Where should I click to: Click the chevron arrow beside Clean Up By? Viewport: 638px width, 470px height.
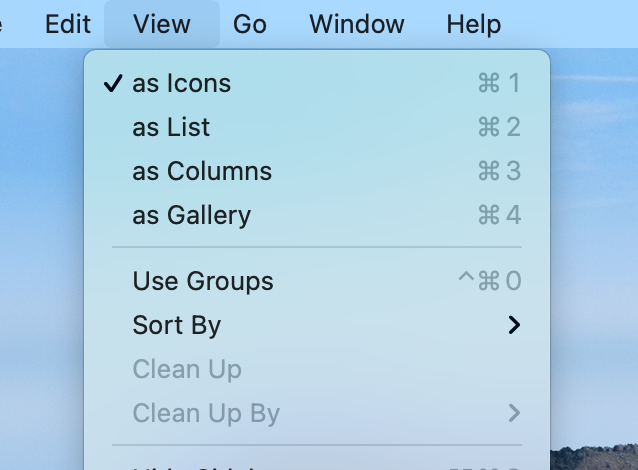tap(514, 413)
